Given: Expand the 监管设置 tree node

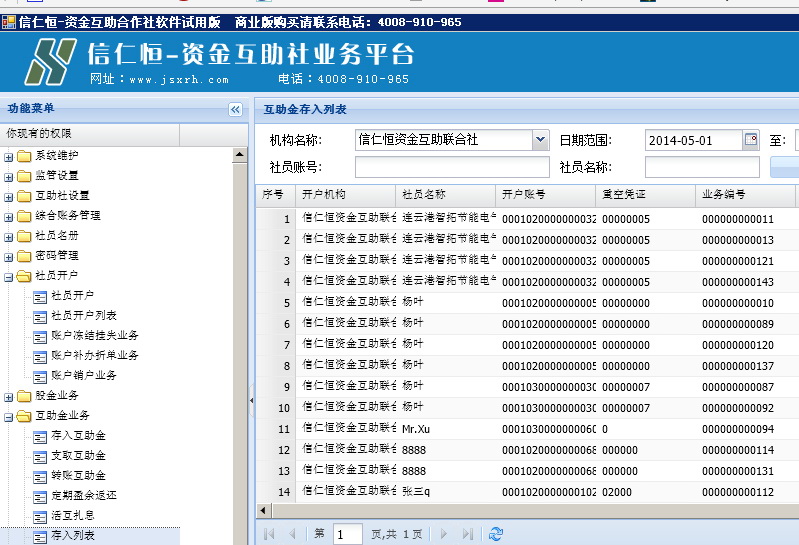Looking at the screenshot, I should 9,177.
